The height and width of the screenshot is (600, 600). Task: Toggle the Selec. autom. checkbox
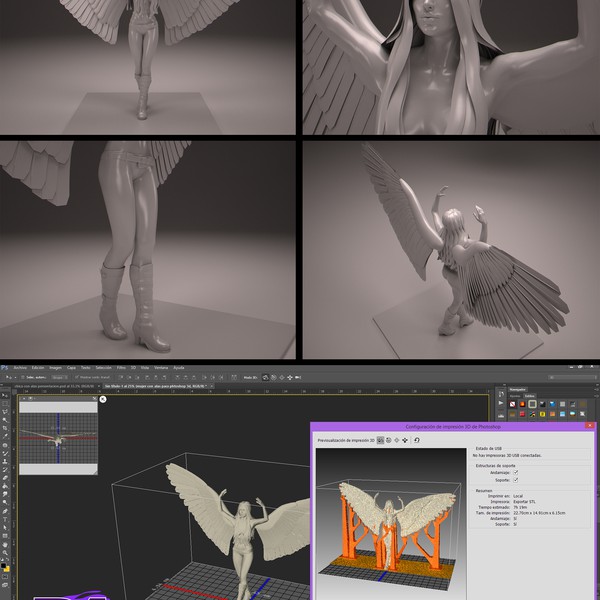click(x=23, y=377)
